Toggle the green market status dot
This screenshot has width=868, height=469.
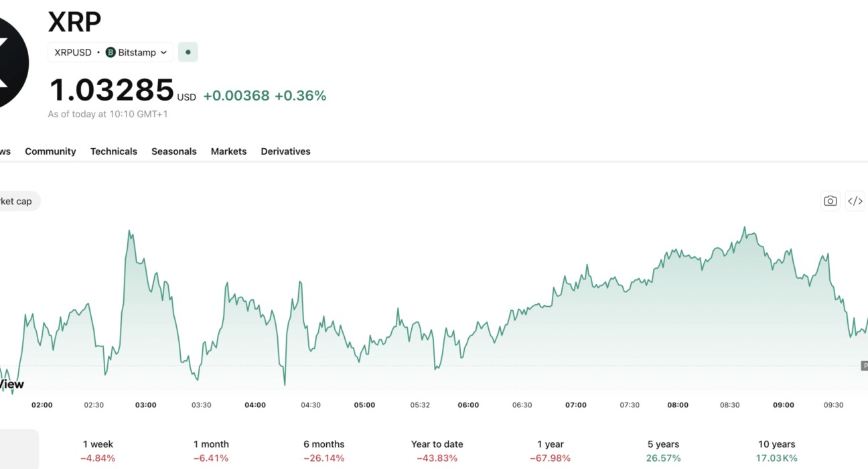(x=188, y=52)
